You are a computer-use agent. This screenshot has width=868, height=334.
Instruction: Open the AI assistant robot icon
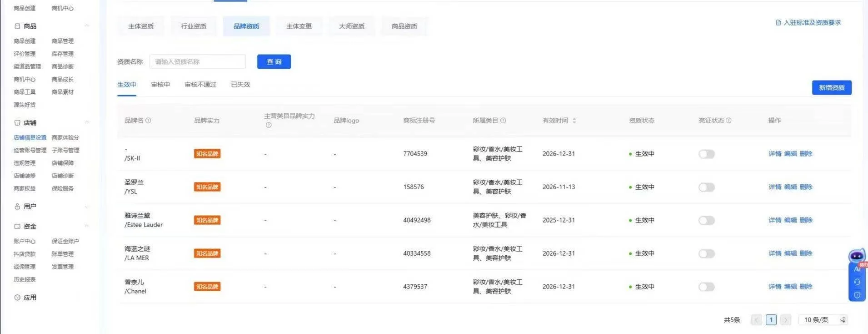[857, 255]
